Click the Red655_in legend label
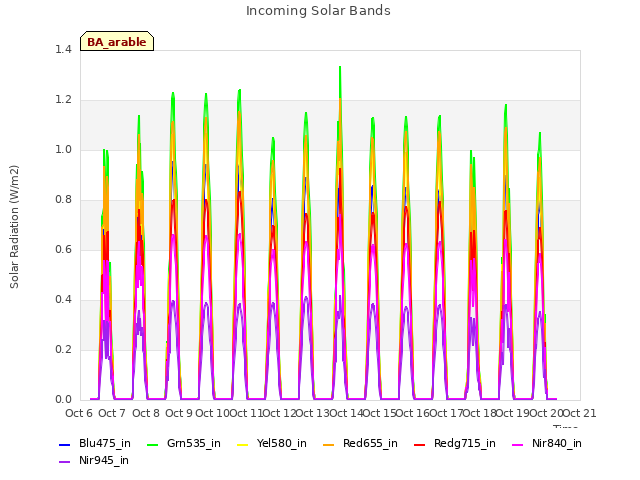The width and height of the screenshot is (640, 480). (370, 443)
